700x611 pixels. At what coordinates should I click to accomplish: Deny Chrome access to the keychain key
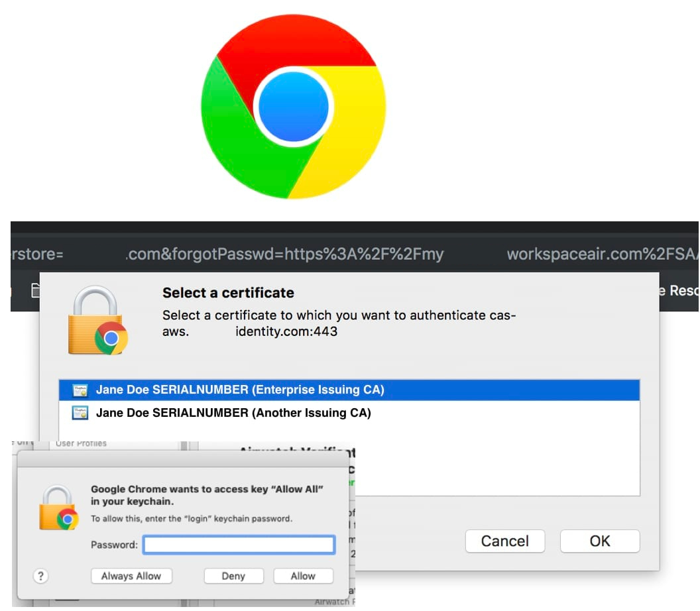[x=233, y=576]
